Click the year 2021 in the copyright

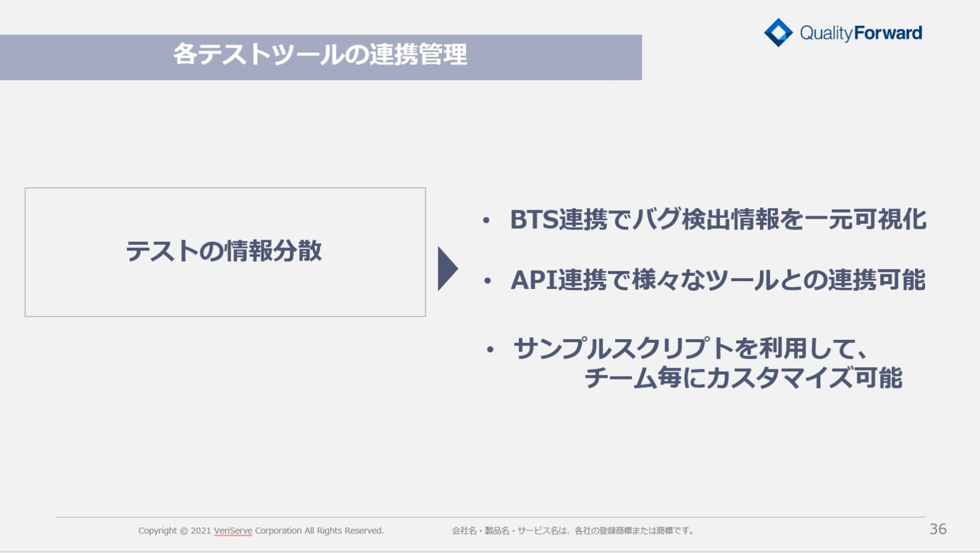pyautogui.click(x=201, y=531)
